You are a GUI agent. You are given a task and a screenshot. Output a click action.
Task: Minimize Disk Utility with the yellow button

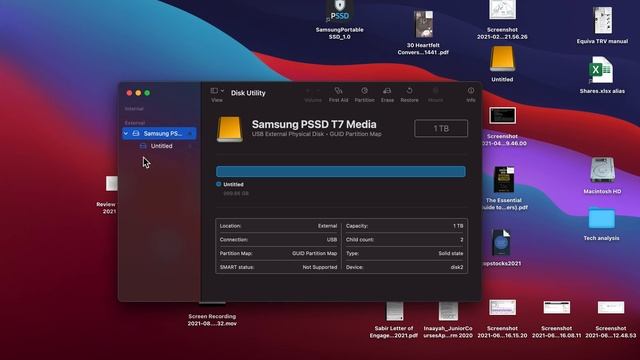click(138, 93)
